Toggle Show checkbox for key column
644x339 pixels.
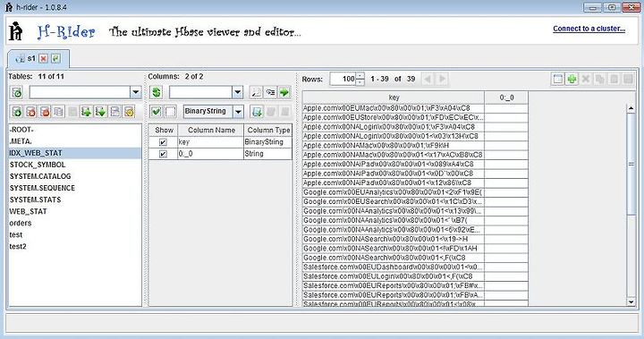(163, 142)
